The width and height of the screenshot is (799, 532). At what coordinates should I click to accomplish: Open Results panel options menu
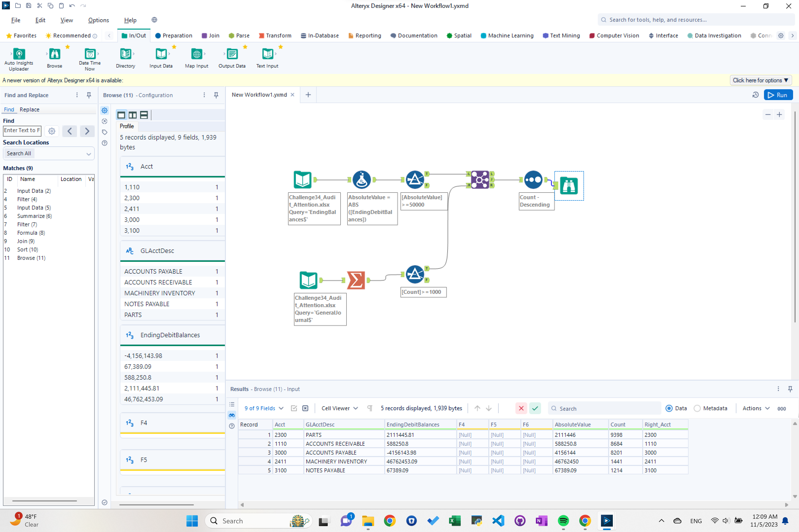click(x=778, y=389)
